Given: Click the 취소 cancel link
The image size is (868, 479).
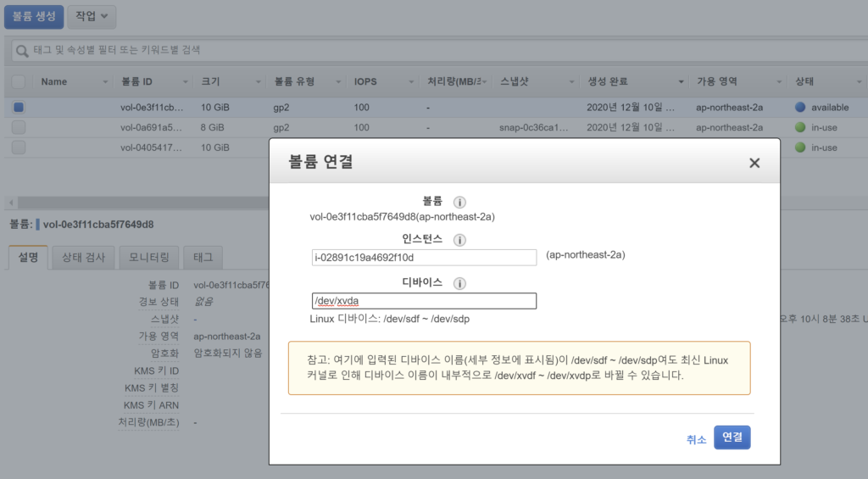Looking at the screenshot, I should coord(696,439).
